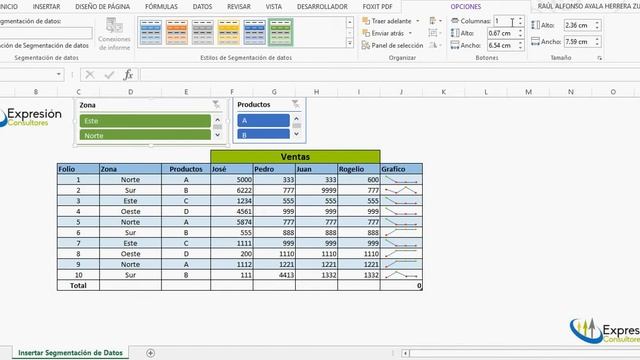Clear filter on Zona slicer
The width and height of the screenshot is (640, 360).
coord(216,105)
